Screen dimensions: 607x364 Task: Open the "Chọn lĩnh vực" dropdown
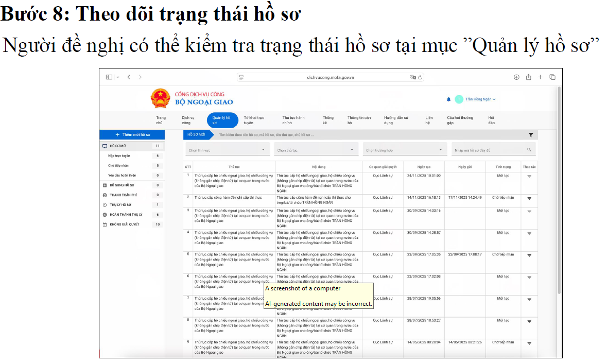[227, 150]
